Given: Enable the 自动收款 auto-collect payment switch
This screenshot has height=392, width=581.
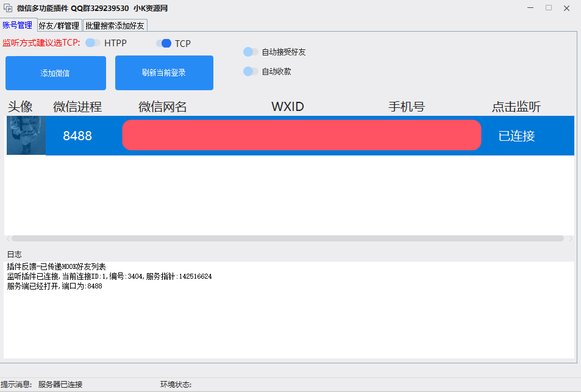Looking at the screenshot, I should pyautogui.click(x=250, y=71).
